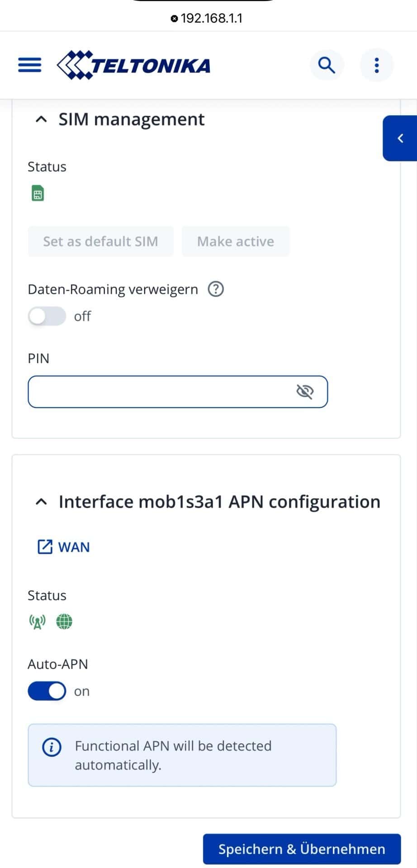This screenshot has width=417, height=868.
Task: Open the Daten-Roaming help tooltip
Action: pyautogui.click(x=216, y=289)
